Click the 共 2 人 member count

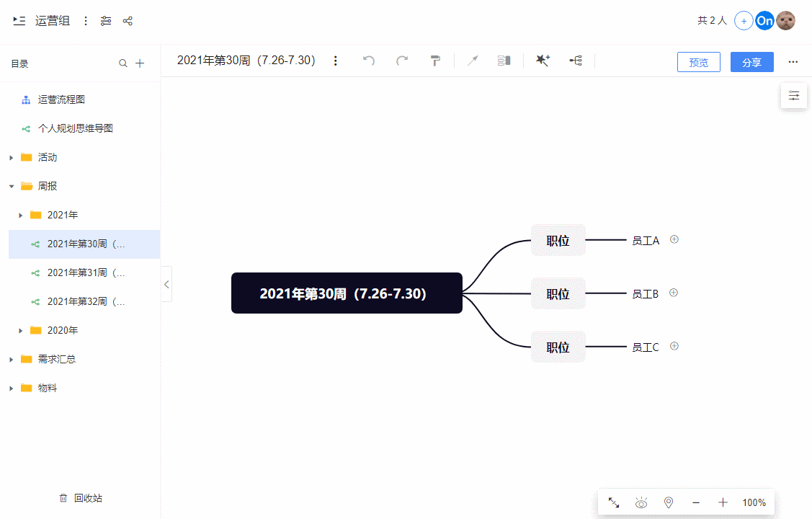pyautogui.click(x=712, y=20)
